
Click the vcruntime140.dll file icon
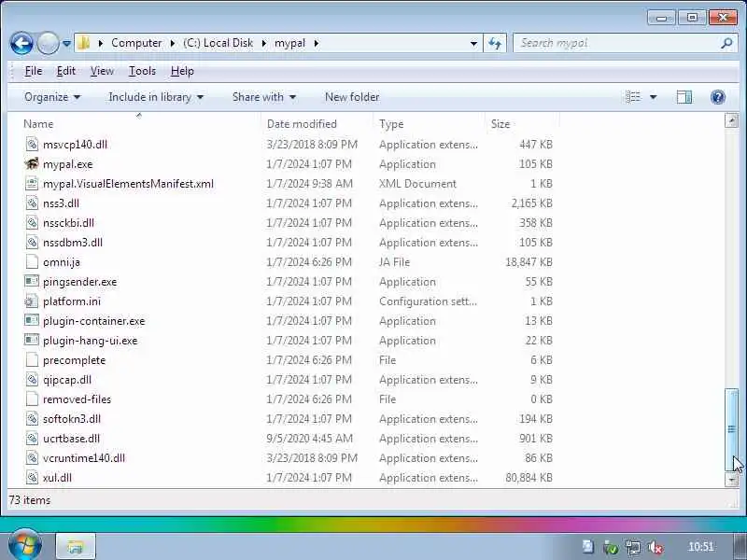click(32, 458)
